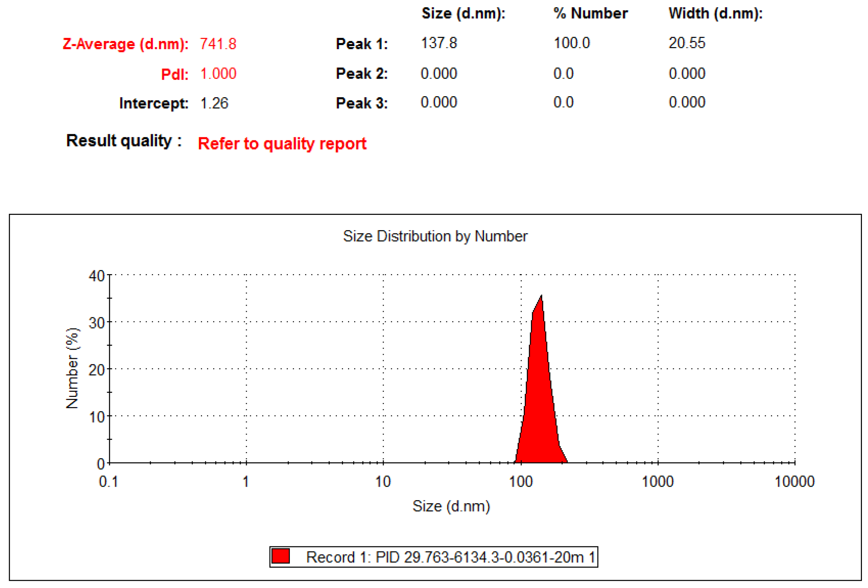The width and height of the screenshot is (868, 588).
Task: Click the "% Number" column header
Action: (x=590, y=14)
